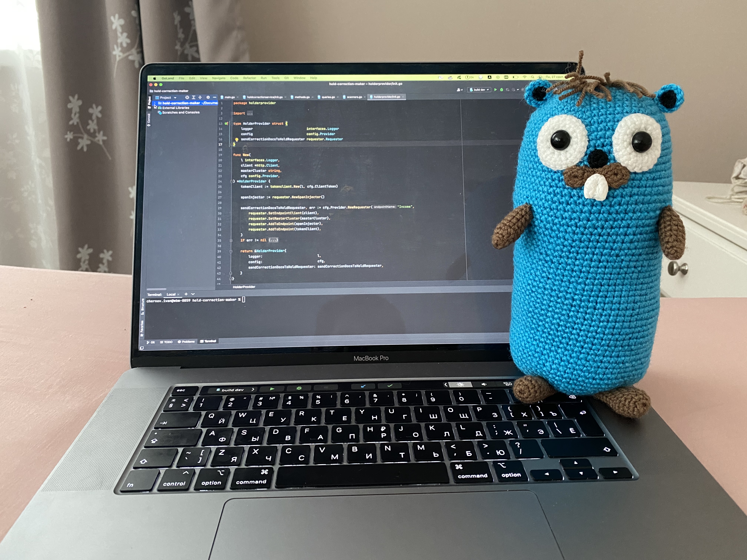
Task: Close the Local terminal tab
Action: pos(178,294)
